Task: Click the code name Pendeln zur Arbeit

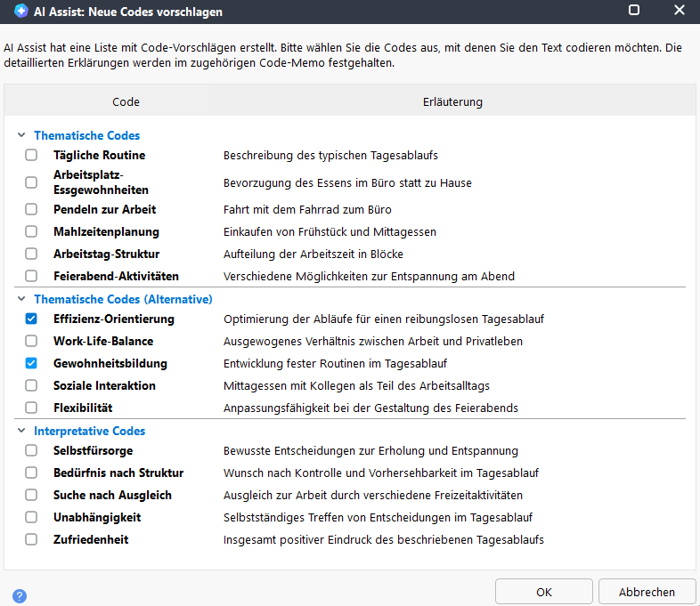Action: point(105,210)
